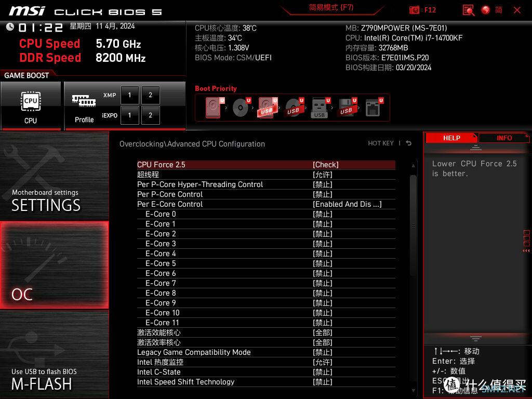The height and width of the screenshot is (399, 532).
Task: Click the back arrow icon beside HOT KEY
Action: click(x=409, y=143)
